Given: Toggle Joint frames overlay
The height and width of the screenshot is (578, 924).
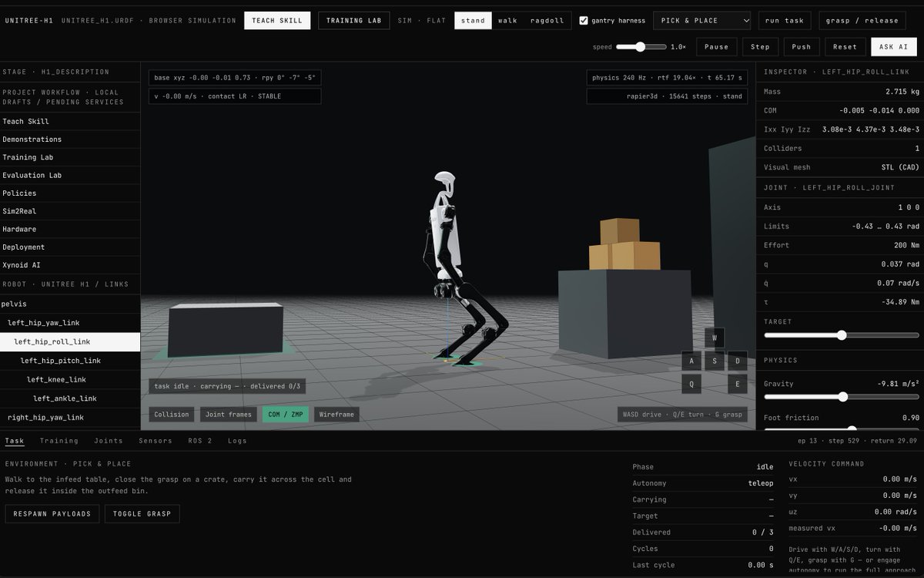Looking at the screenshot, I should [x=228, y=415].
